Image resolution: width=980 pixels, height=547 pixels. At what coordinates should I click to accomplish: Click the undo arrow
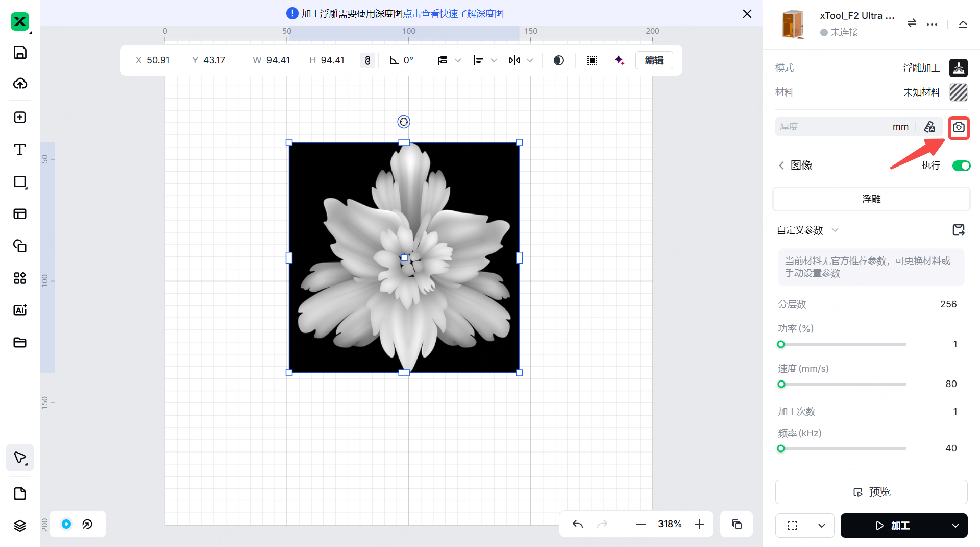(x=578, y=525)
